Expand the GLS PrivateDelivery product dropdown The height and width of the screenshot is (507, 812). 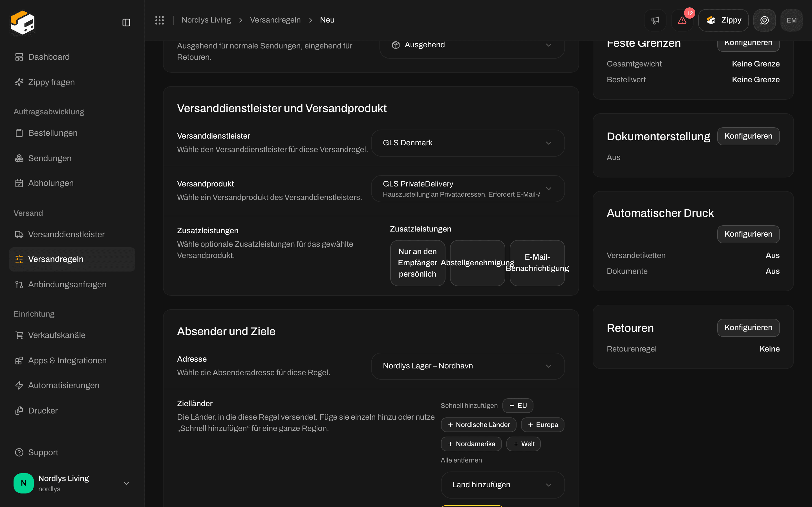pos(468,189)
